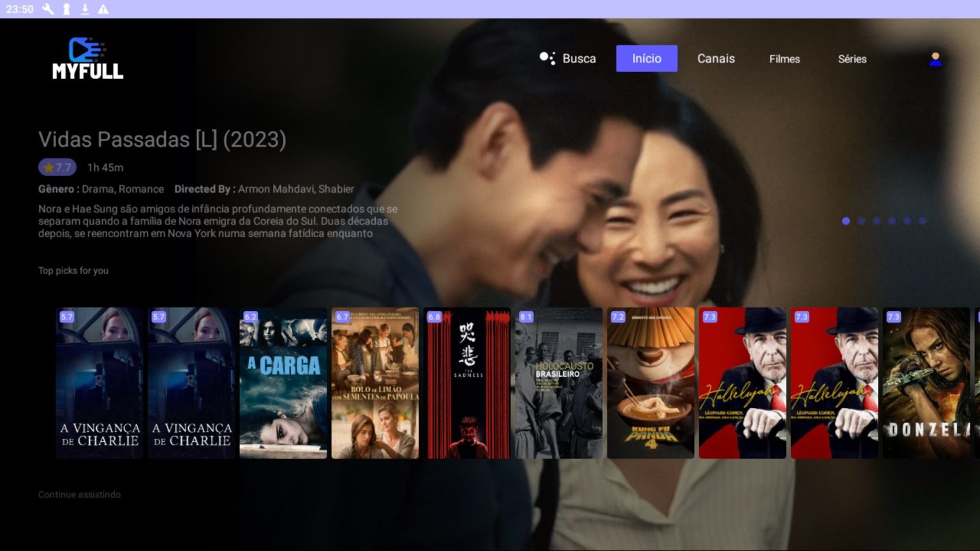
Task: Switch to the Canais tab
Action: point(716,59)
